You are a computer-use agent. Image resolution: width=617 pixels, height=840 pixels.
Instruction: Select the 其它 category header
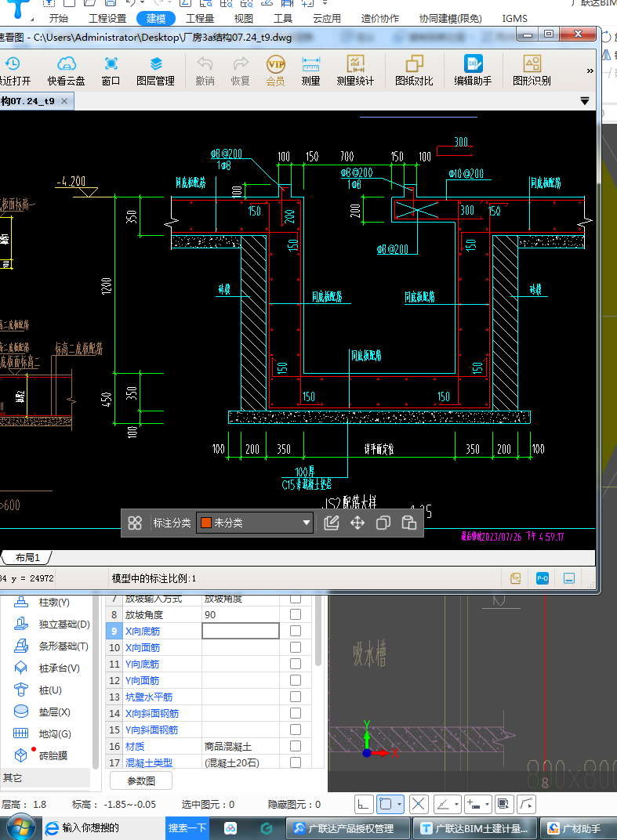click(45, 778)
